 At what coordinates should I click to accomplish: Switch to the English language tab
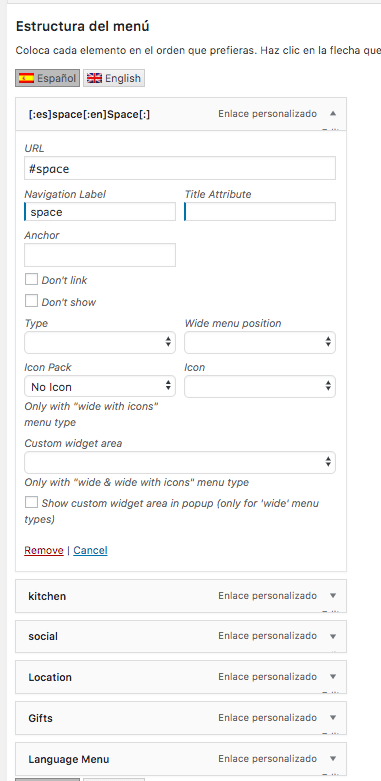coord(114,78)
